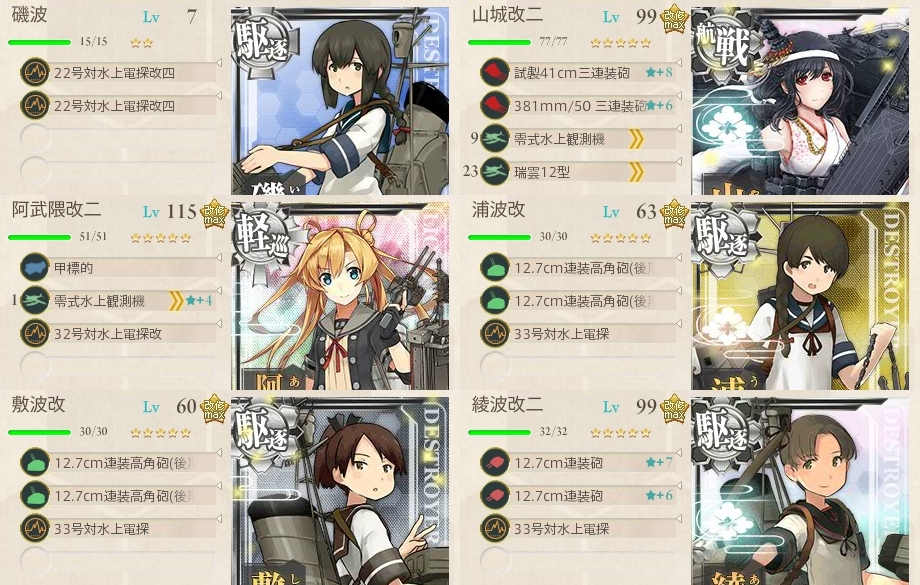The width and height of the screenshot is (920, 585).
Task: Click the red main gun icon for 試製41cm三連装砲
Action: [495, 73]
